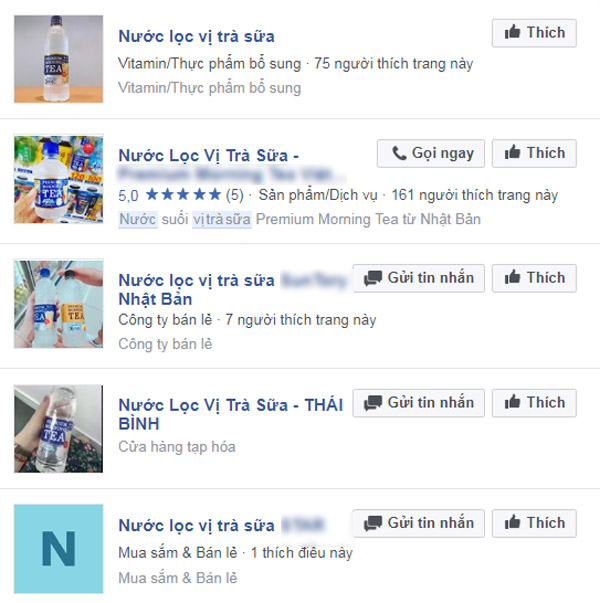Click Gọi ngay call button

pos(431,153)
